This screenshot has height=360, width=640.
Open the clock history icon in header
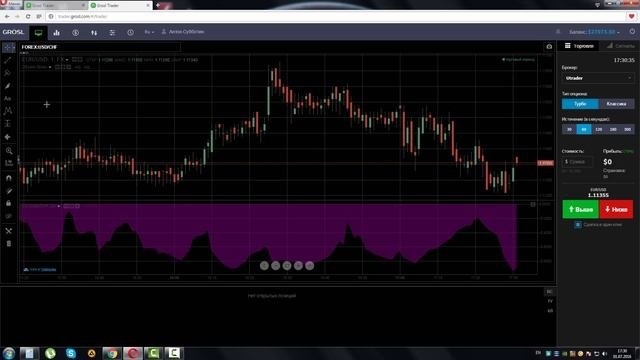130,32
